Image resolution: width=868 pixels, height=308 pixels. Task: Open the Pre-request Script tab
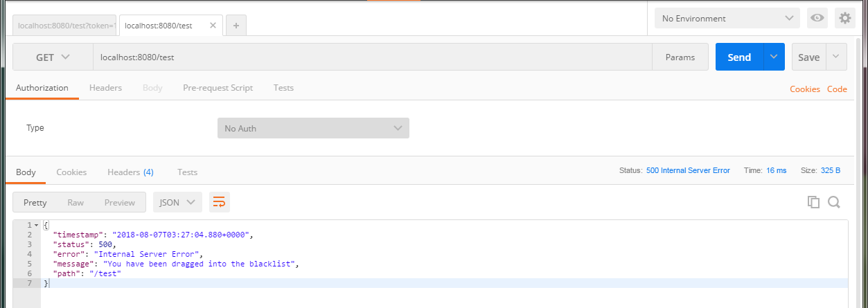(x=218, y=88)
